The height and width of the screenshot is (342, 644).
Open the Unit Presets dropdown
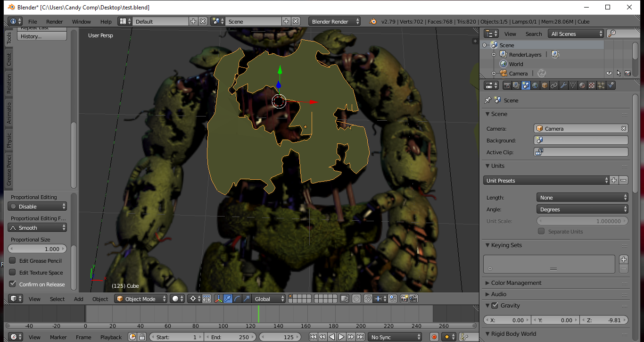pos(546,180)
